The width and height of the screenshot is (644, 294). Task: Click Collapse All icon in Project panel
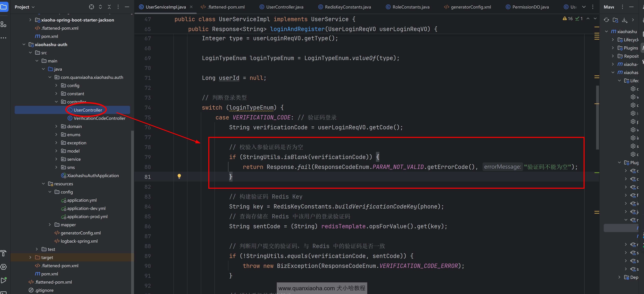pos(109,7)
